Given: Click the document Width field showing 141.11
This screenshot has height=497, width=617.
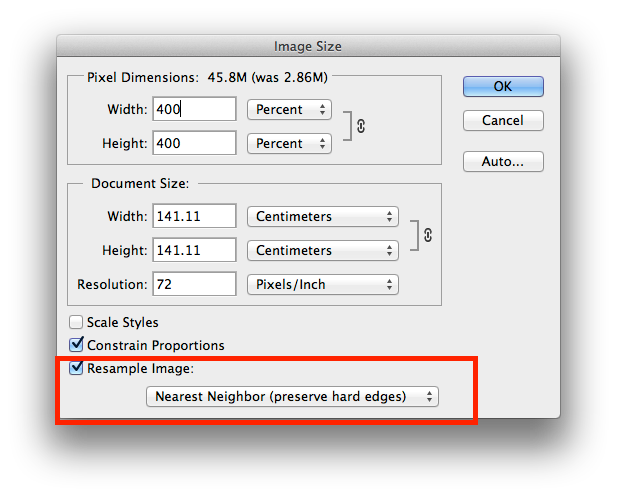Looking at the screenshot, I should pyautogui.click(x=194, y=216).
